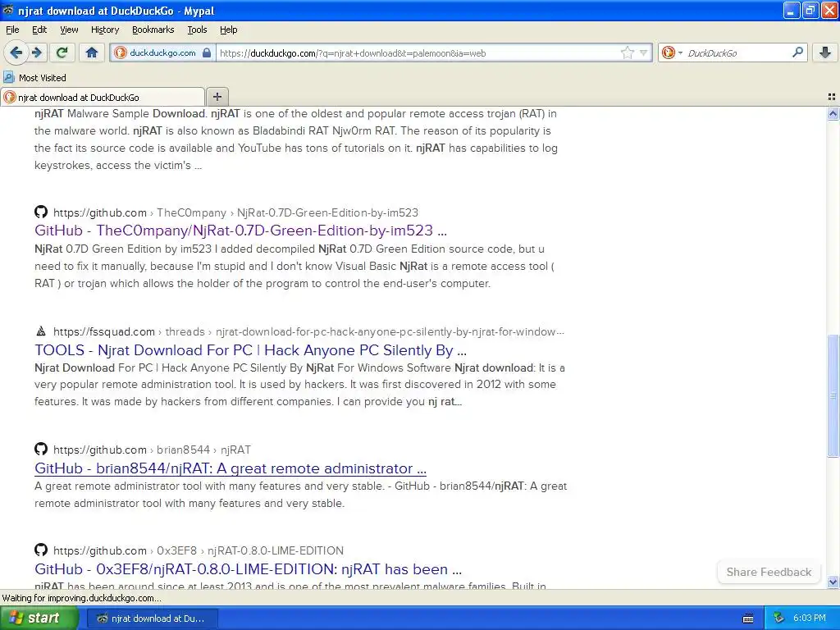Click the fssquad.com result favicon
This screenshot has width=840, height=630.
pyautogui.click(x=41, y=331)
